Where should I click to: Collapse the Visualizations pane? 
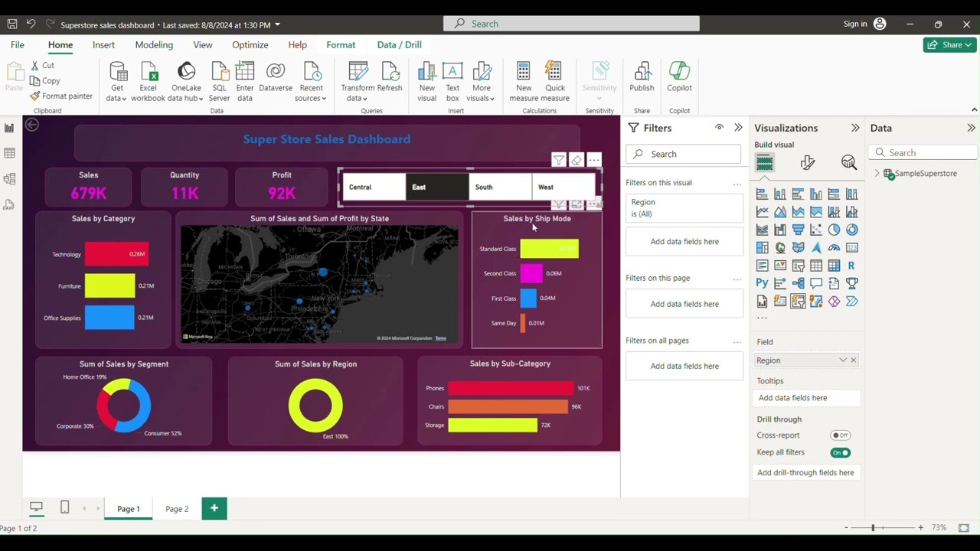[855, 128]
